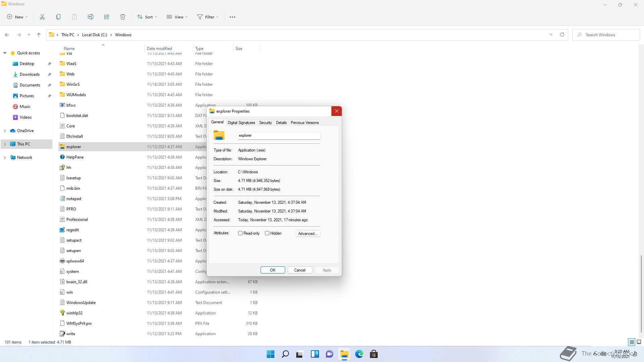
Task: Select the General tab
Action: click(x=217, y=122)
